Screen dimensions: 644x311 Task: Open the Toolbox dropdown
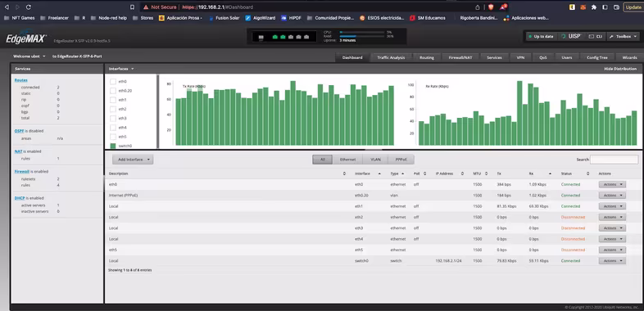[623, 37]
